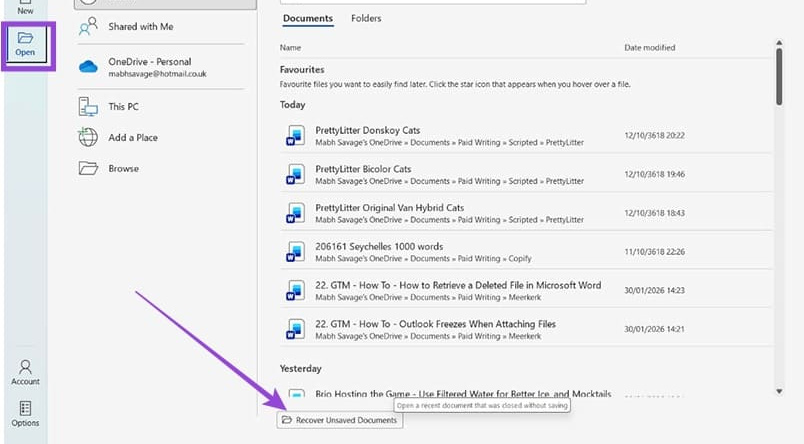
Task: Click Browse to find a file
Action: pos(160,168)
